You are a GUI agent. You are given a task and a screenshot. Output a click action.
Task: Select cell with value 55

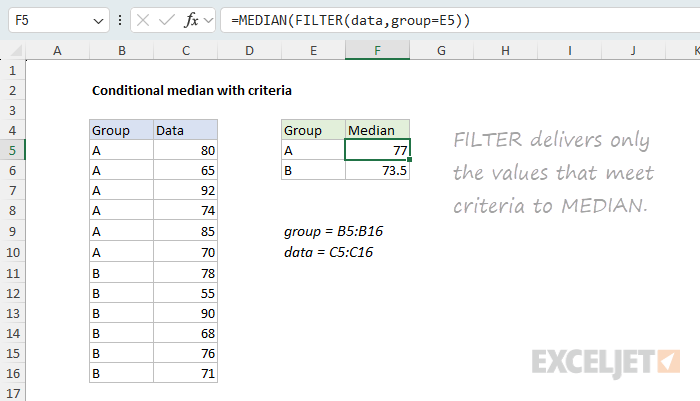pos(185,293)
